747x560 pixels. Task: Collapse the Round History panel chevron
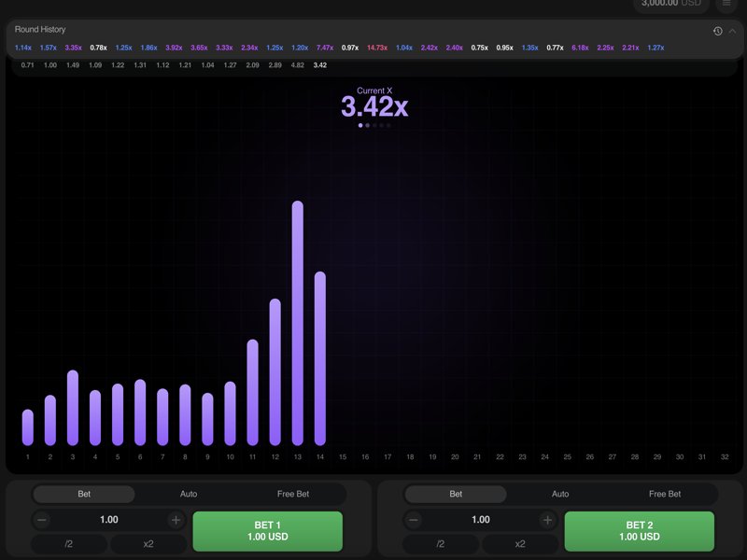(x=733, y=32)
